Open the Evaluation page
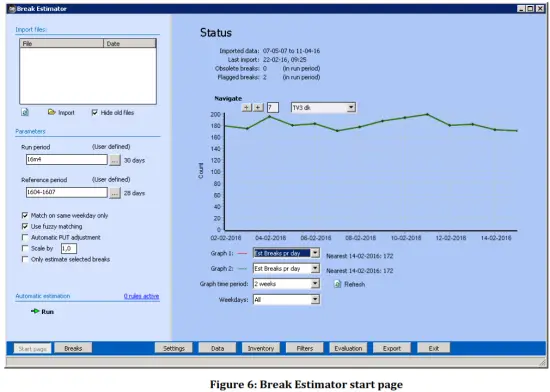This screenshot has width=550, height=392. tap(348, 348)
